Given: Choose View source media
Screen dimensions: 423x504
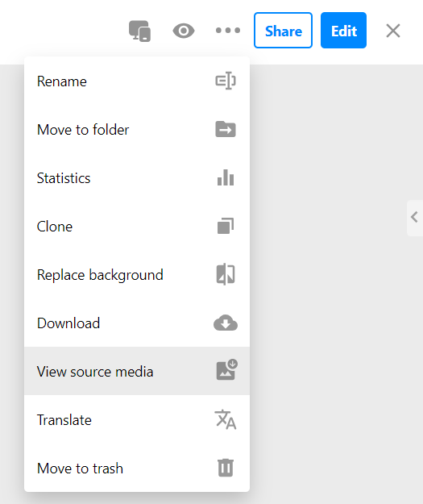Looking at the screenshot, I should pyautogui.click(x=137, y=371).
